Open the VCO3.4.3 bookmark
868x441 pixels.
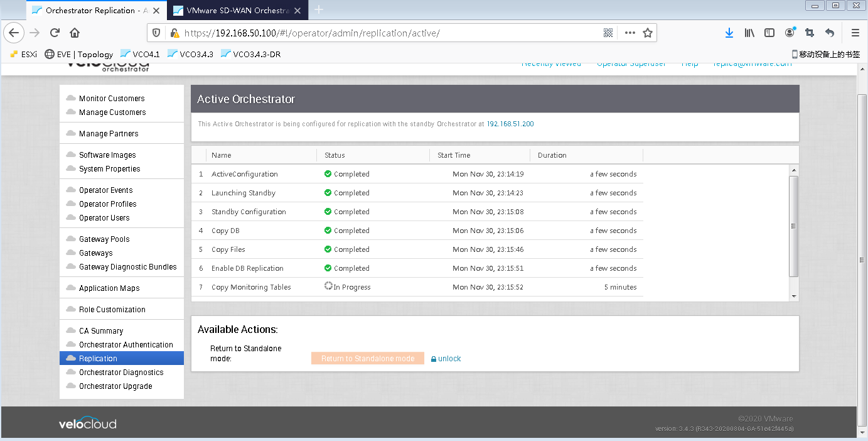pos(190,54)
